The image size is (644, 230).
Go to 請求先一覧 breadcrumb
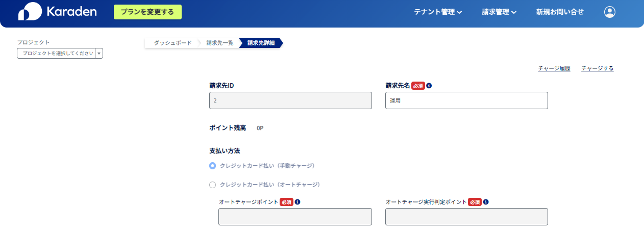(220, 43)
